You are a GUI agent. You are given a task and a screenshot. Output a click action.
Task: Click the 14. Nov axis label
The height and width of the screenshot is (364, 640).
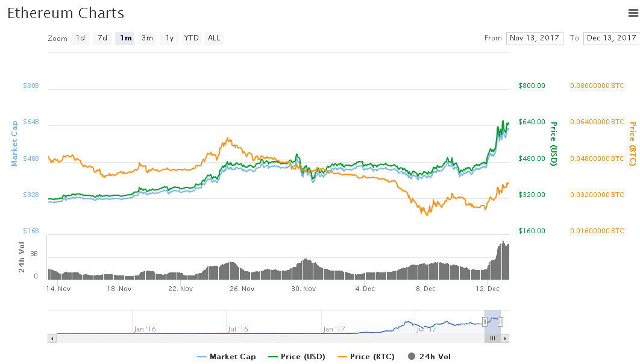(x=58, y=289)
